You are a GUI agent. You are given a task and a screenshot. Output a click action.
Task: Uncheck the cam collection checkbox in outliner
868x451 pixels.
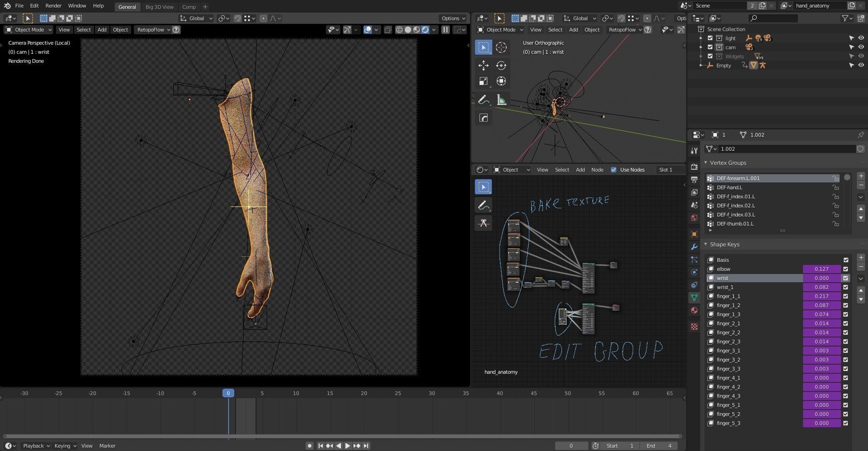click(x=710, y=47)
